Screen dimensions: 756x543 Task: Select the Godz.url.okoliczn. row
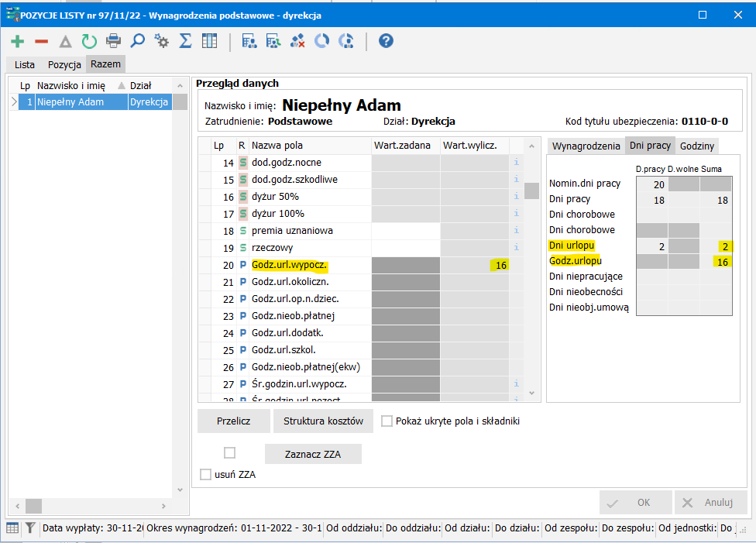click(361, 282)
